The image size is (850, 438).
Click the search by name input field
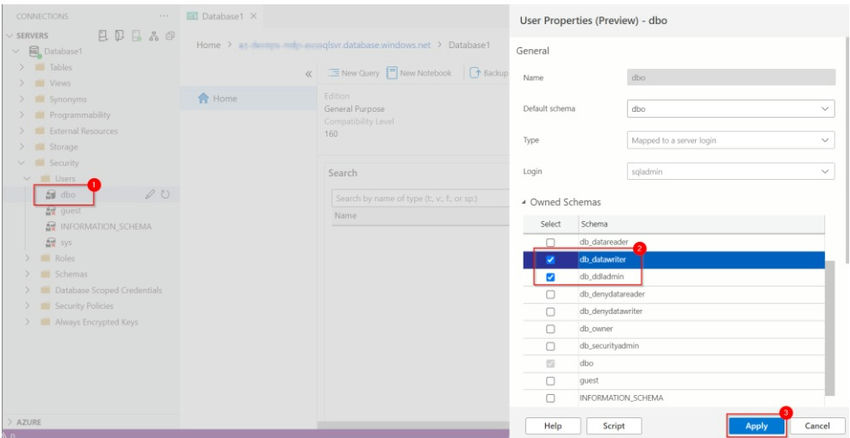coord(421,198)
